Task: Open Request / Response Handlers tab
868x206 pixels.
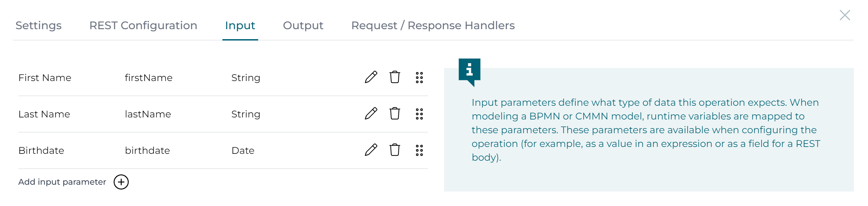Action: (433, 25)
